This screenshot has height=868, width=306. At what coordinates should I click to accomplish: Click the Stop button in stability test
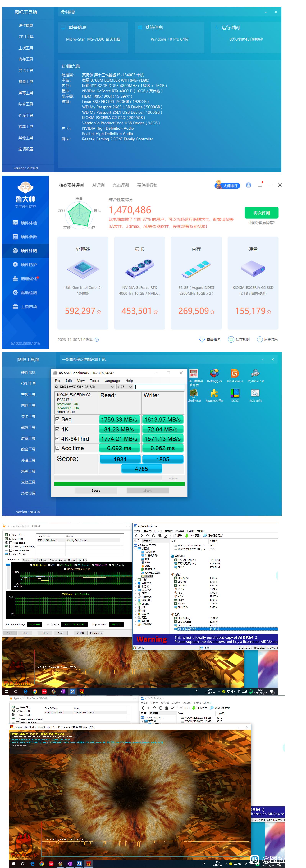pos(25,633)
